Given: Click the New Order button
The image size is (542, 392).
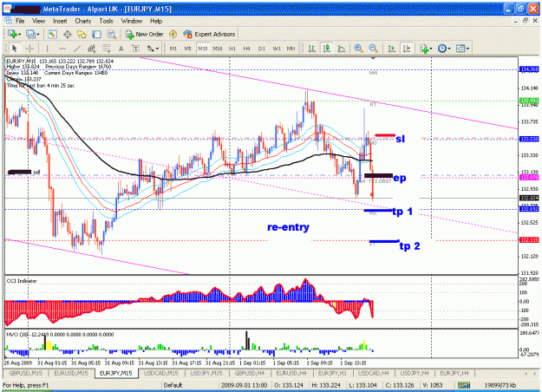Looking at the screenshot, I should [x=144, y=34].
